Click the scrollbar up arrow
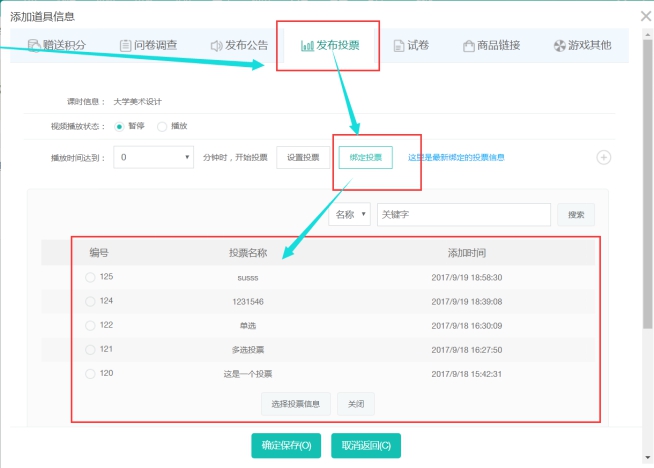This screenshot has width=654, height=468. pos(647,34)
